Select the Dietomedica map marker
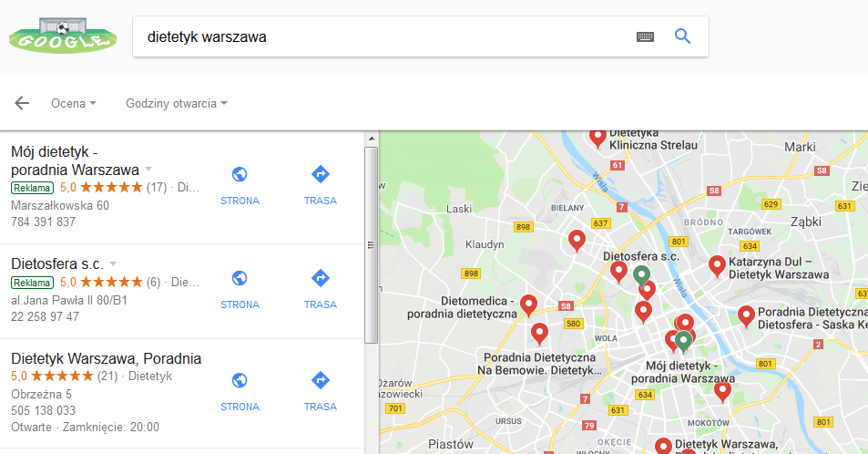 528,304
